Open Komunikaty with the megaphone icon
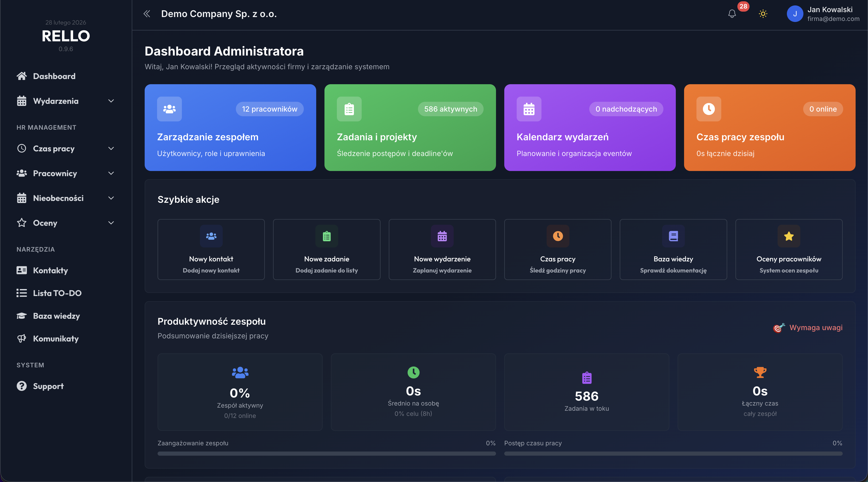Image resolution: width=868 pixels, height=482 pixels. 22,339
